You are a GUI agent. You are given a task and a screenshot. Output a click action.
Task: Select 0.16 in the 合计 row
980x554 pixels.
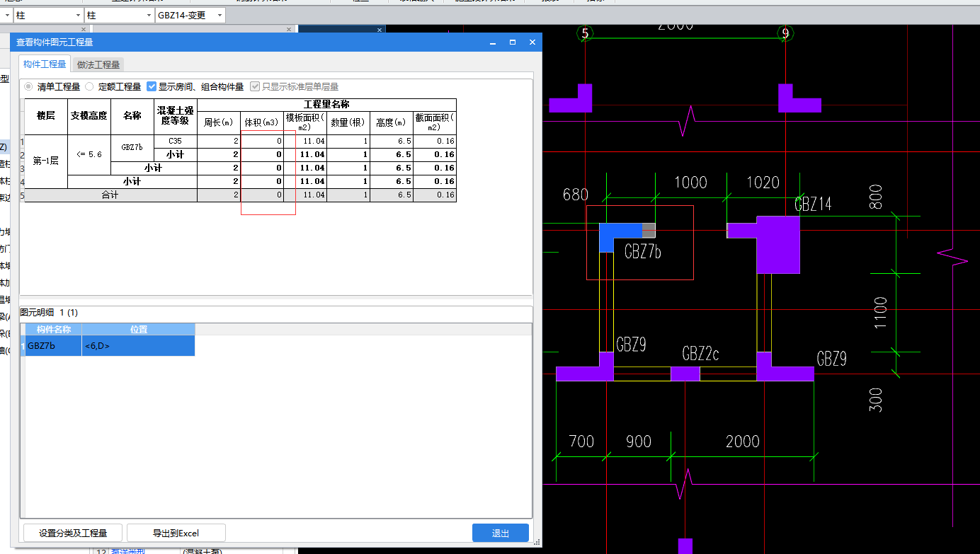click(x=435, y=195)
